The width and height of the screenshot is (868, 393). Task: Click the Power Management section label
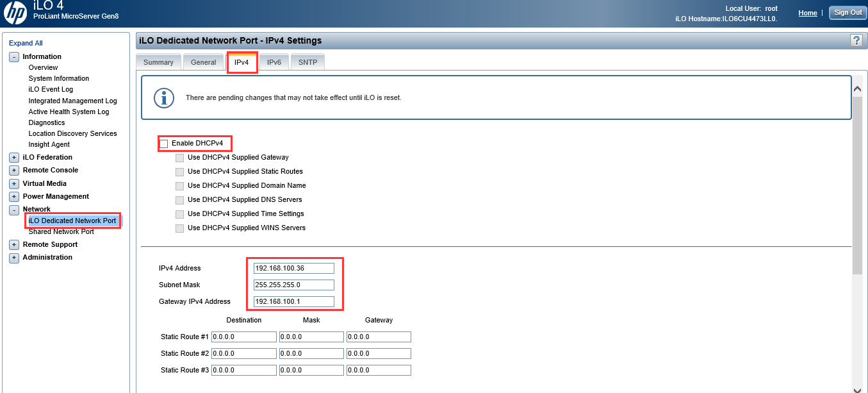point(56,197)
